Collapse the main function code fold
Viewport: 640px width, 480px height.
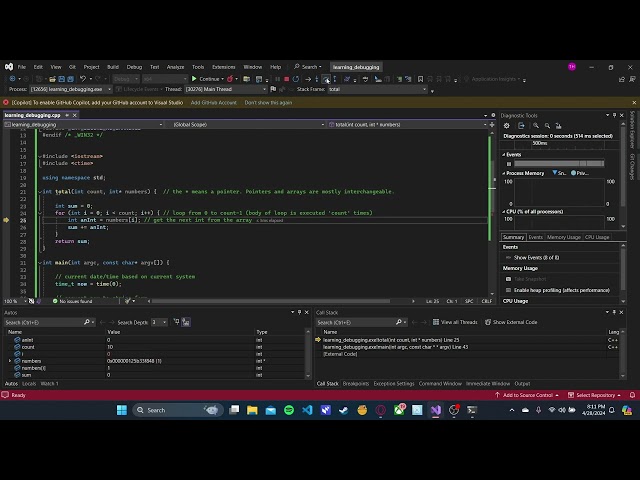[x=40, y=262]
